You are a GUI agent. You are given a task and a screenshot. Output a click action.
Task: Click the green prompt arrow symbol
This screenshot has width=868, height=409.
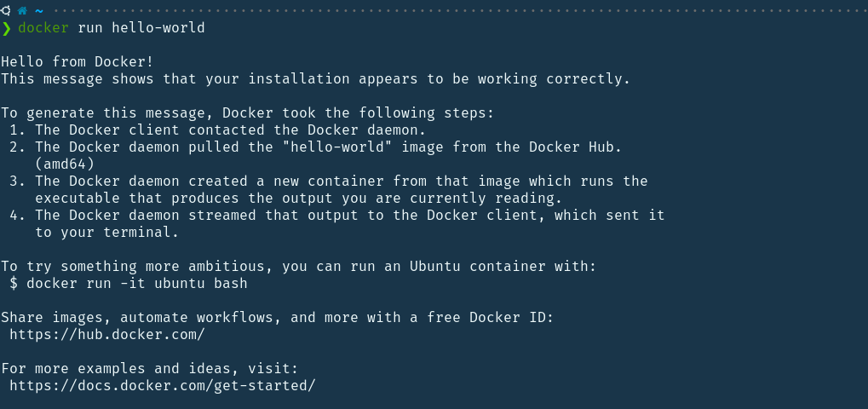pos(6,28)
